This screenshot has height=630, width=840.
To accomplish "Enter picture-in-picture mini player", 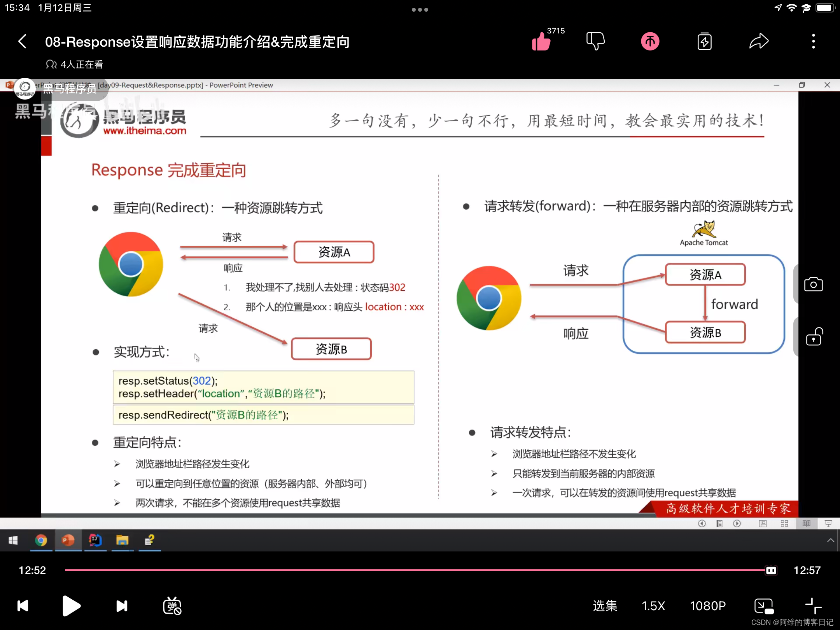I will click(x=764, y=606).
